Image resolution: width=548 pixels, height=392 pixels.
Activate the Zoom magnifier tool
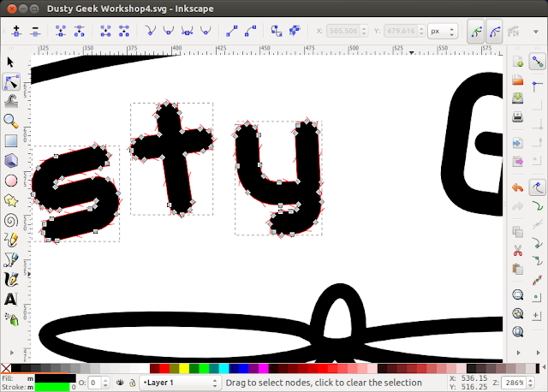coord(11,122)
